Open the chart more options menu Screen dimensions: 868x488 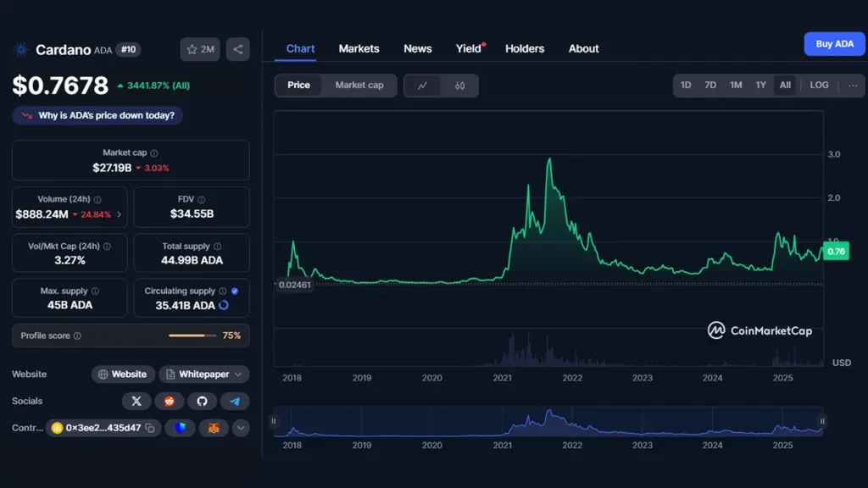click(853, 86)
